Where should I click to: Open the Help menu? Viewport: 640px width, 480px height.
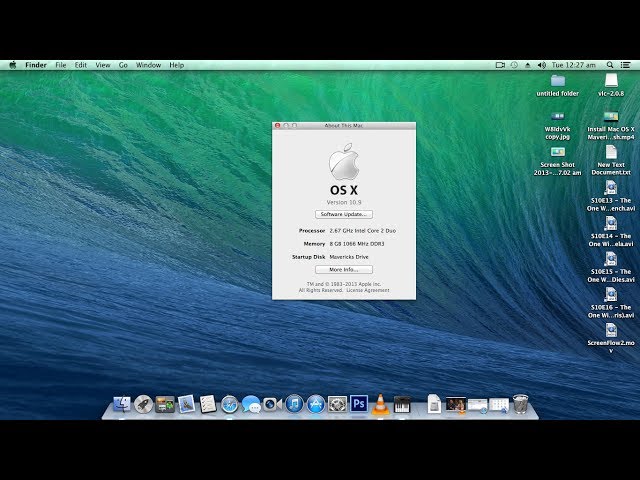[177, 65]
